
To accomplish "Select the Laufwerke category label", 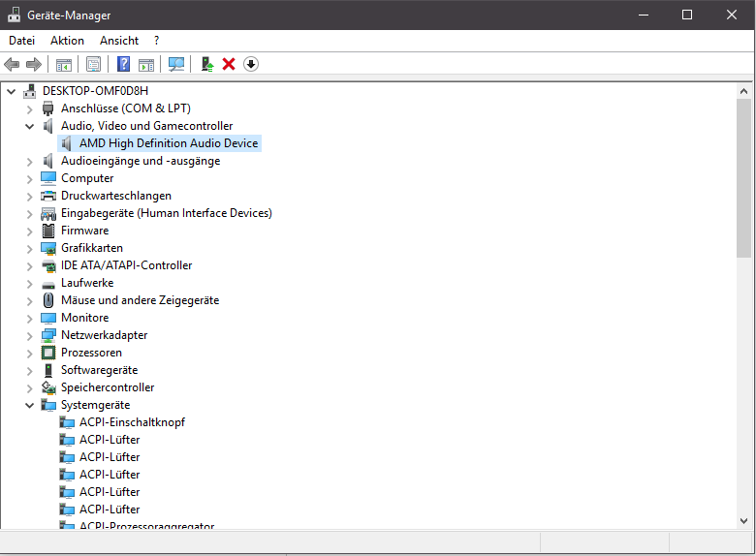I will point(87,283).
